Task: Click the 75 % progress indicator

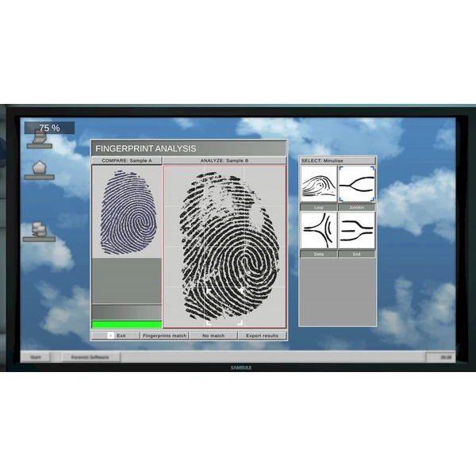Action: [49, 128]
